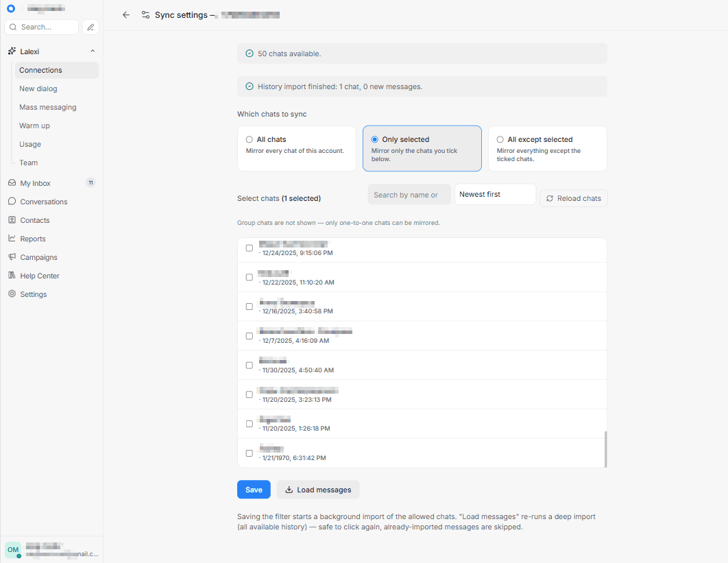Viewport: 728px width, 563px height.
Task: Click the back arrow icon in header
Action: pyautogui.click(x=126, y=15)
